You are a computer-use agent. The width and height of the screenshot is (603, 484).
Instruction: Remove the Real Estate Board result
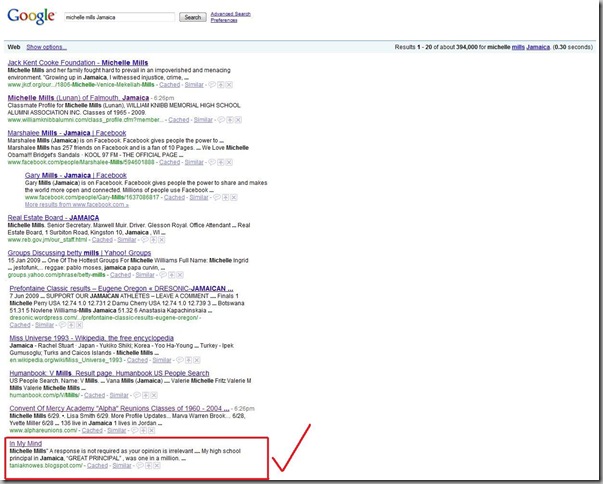coord(162,240)
